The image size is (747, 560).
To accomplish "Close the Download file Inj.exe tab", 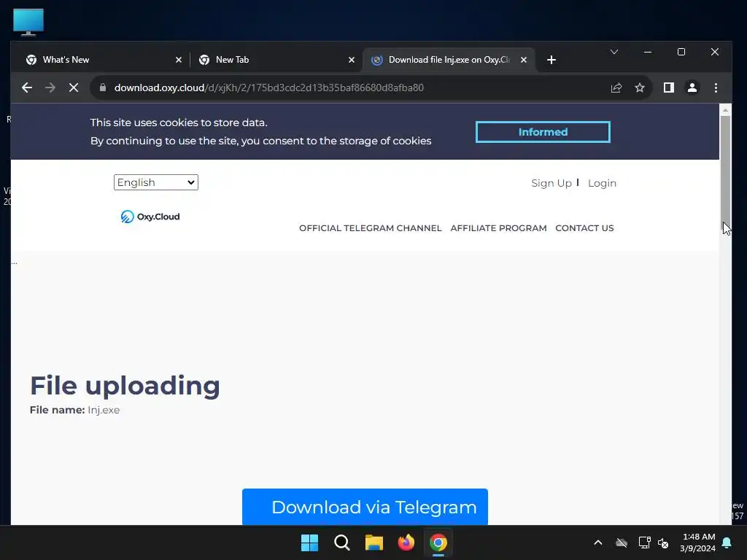I will click(524, 60).
